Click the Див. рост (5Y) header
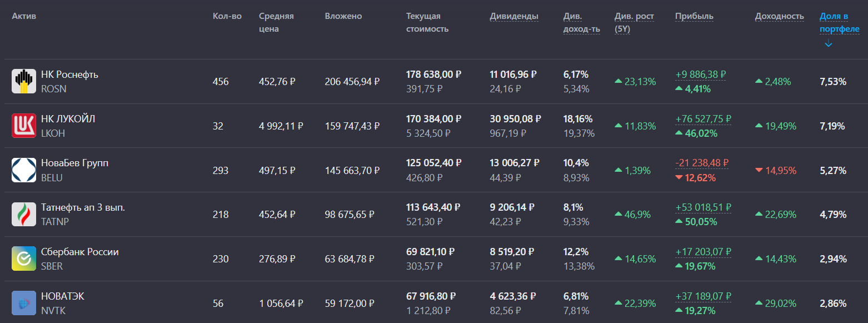 pyautogui.click(x=634, y=22)
